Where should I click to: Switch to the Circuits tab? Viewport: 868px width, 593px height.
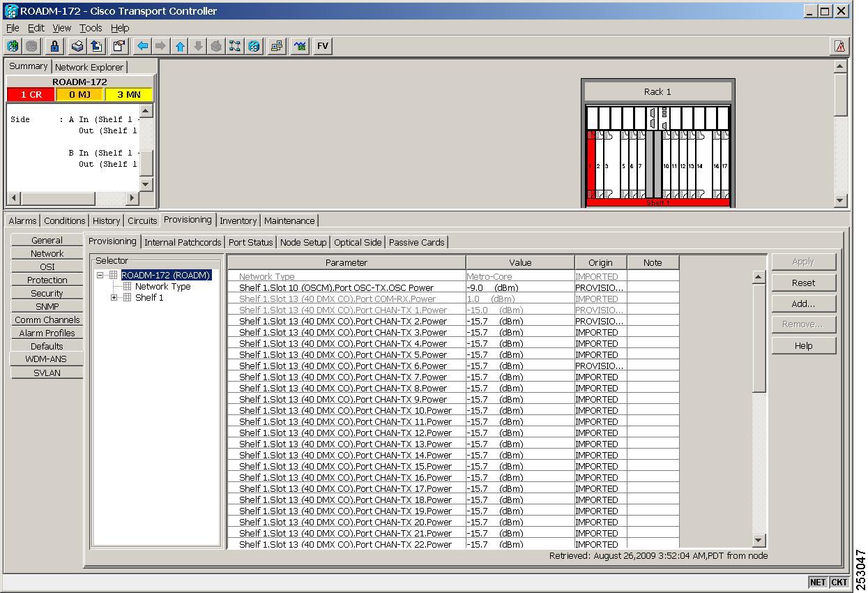(x=142, y=220)
